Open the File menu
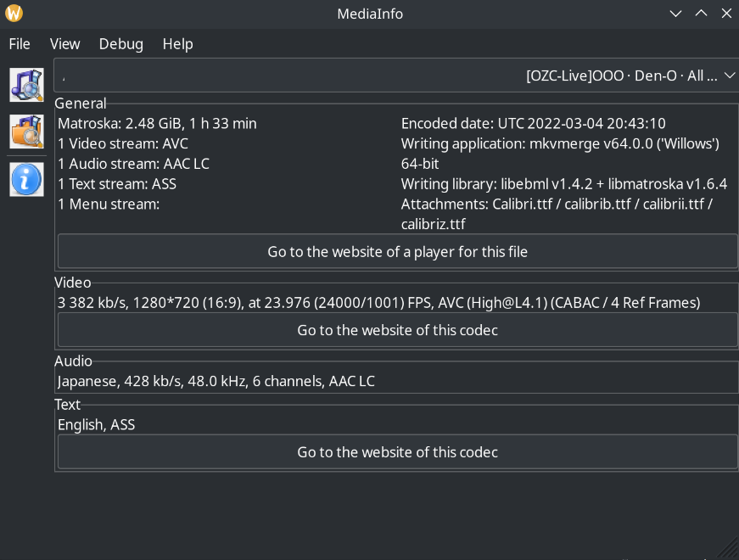The height and width of the screenshot is (560, 739). [x=19, y=43]
